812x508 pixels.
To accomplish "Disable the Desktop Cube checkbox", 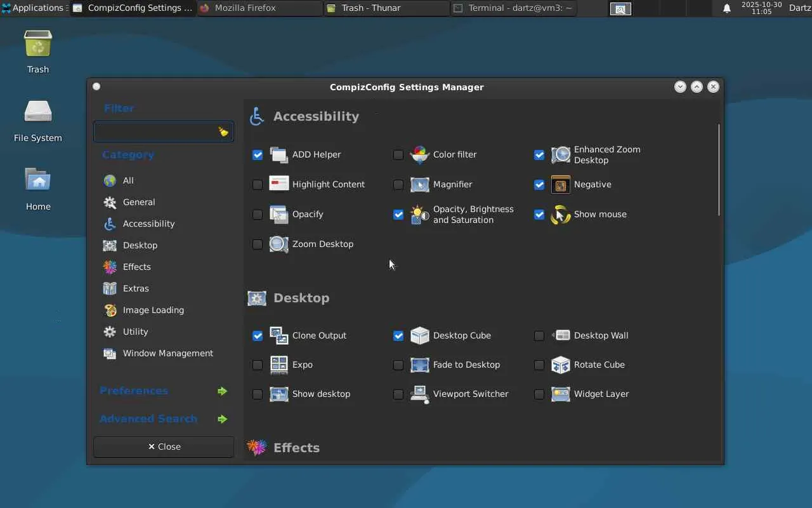I will (x=398, y=335).
